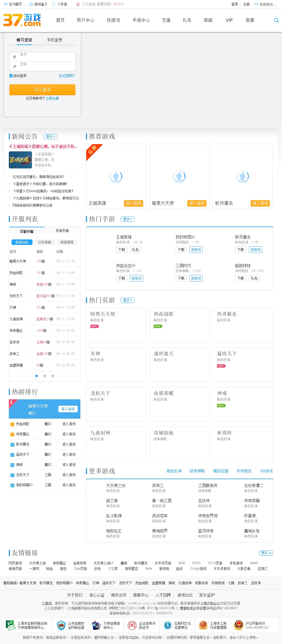
Task: Open 用户中心 in main navigation
Action: click(x=86, y=20)
